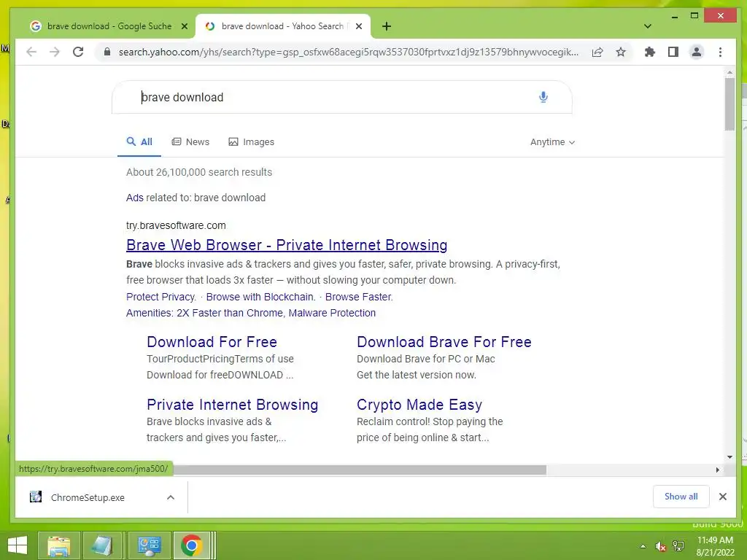Click the URL address bar
The height and width of the screenshot is (560, 747).
pyautogui.click(x=348, y=52)
